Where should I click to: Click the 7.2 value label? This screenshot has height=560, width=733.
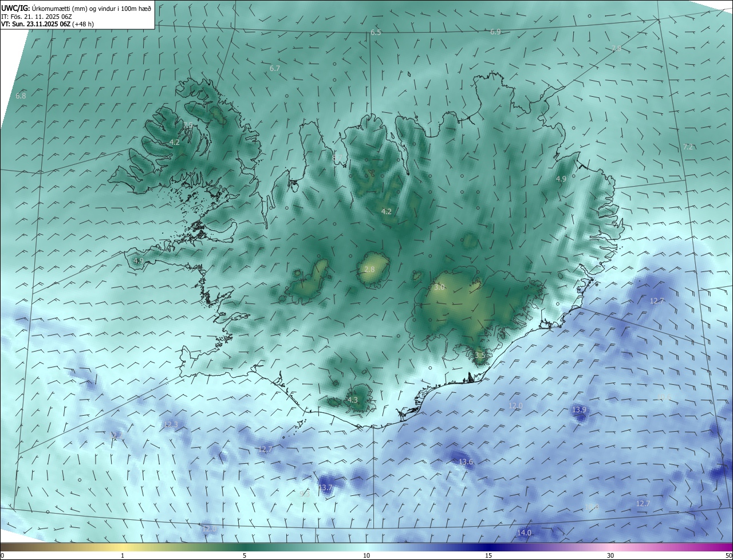tap(688, 147)
